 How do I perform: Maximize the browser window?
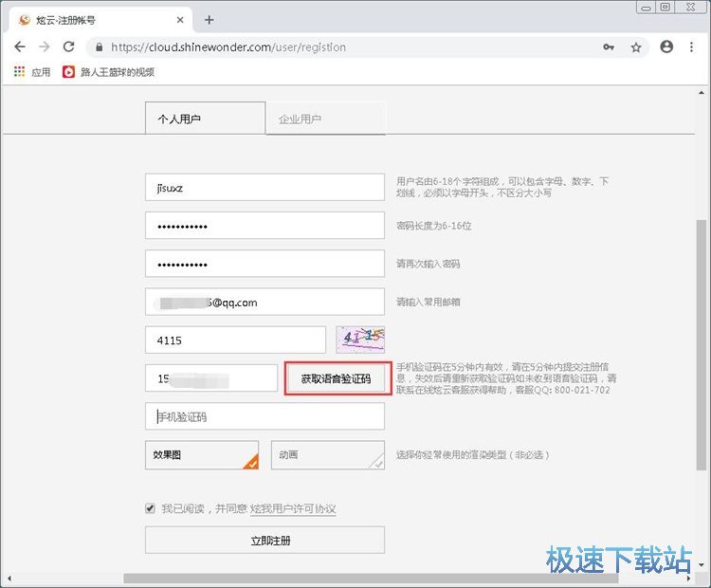click(x=665, y=7)
